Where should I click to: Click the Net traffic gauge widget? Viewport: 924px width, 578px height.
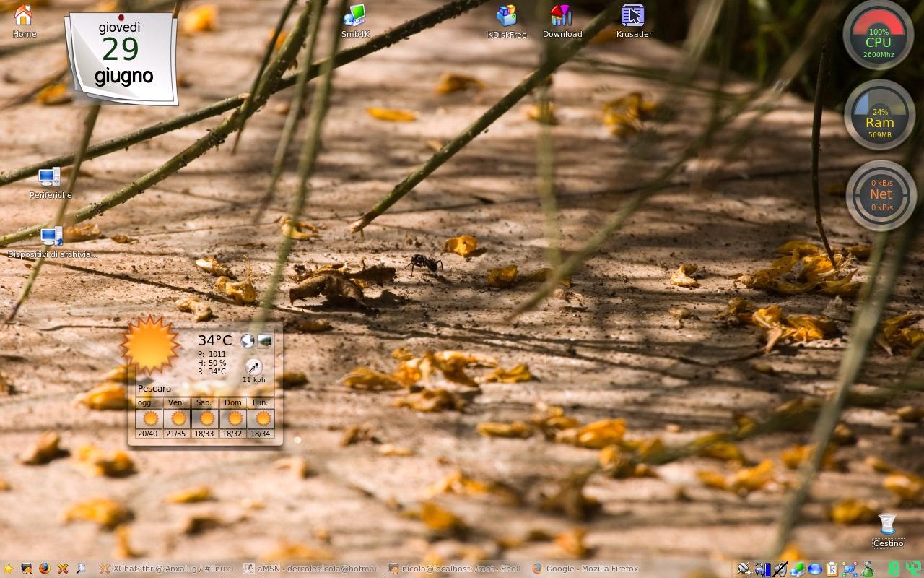coord(881,195)
